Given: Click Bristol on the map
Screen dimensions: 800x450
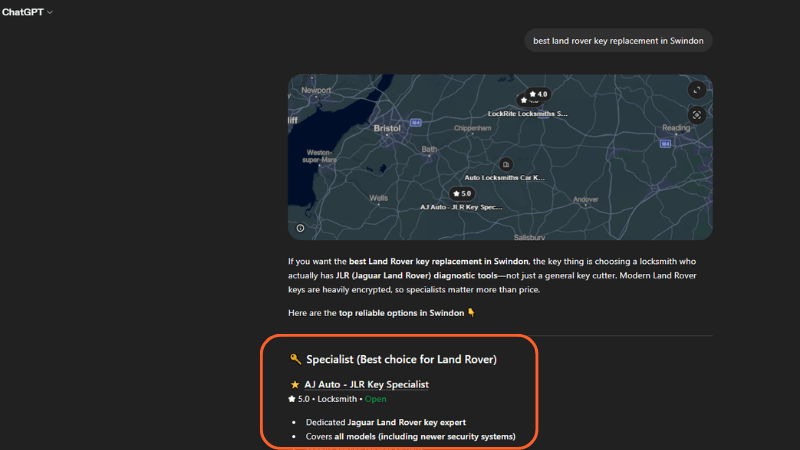Looking at the screenshot, I should pos(386,128).
